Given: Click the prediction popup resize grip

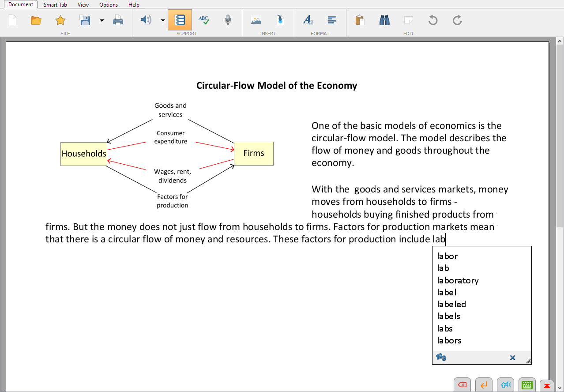Looking at the screenshot, I should tap(528, 361).
